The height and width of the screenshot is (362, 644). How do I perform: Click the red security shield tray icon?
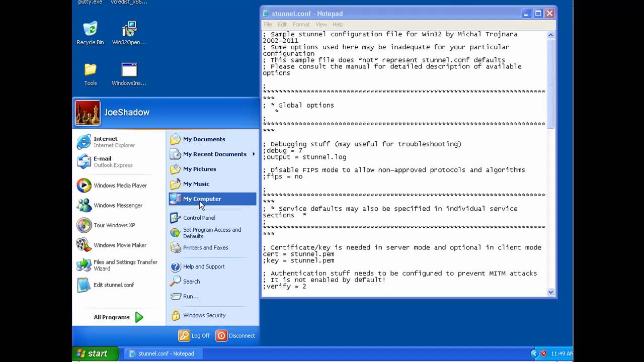(x=543, y=353)
